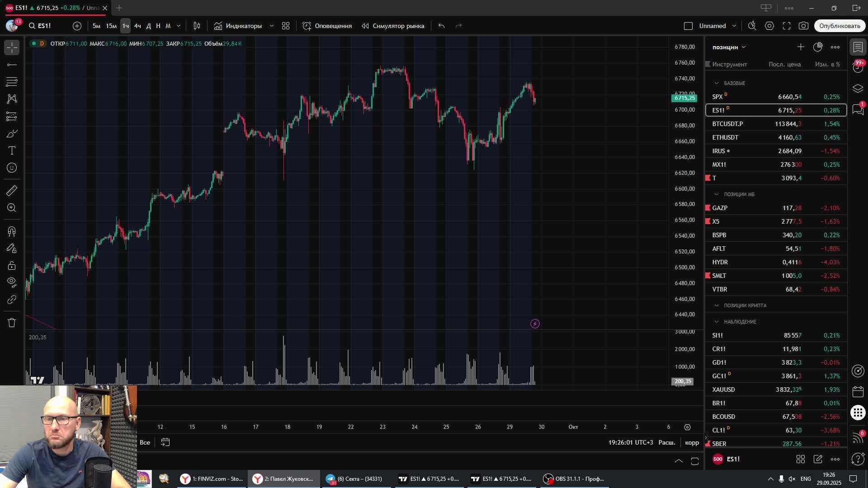Toggle lock all drawing tools
Viewport: 868px width, 488px height.
click(12, 265)
